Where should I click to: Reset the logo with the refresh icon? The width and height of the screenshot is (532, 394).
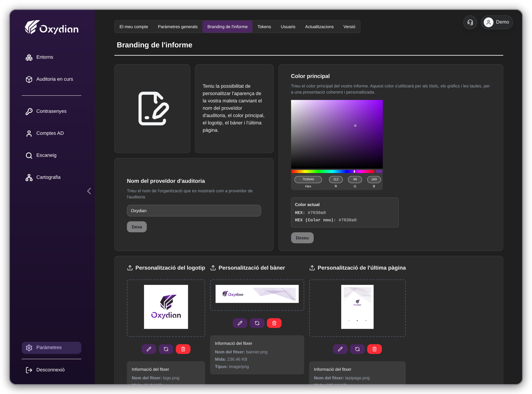click(166, 349)
